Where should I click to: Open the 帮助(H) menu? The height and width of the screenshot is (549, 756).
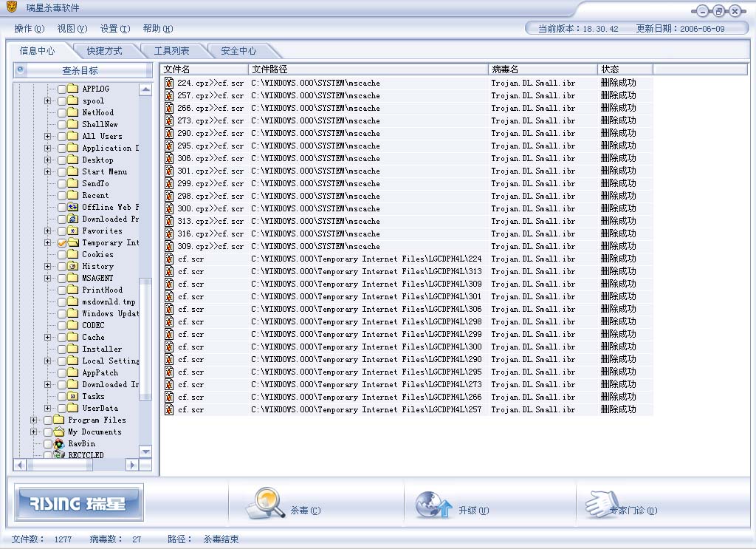click(158, 29)
